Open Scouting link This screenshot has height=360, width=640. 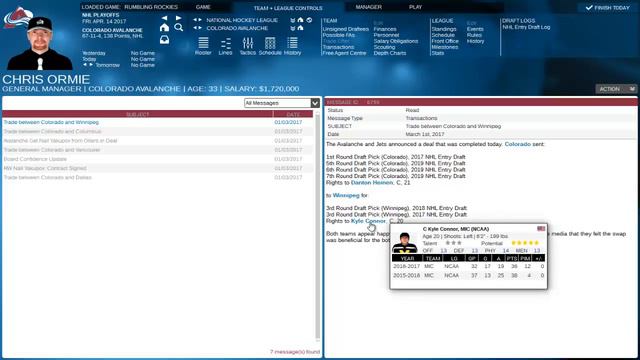pos(384,47)
